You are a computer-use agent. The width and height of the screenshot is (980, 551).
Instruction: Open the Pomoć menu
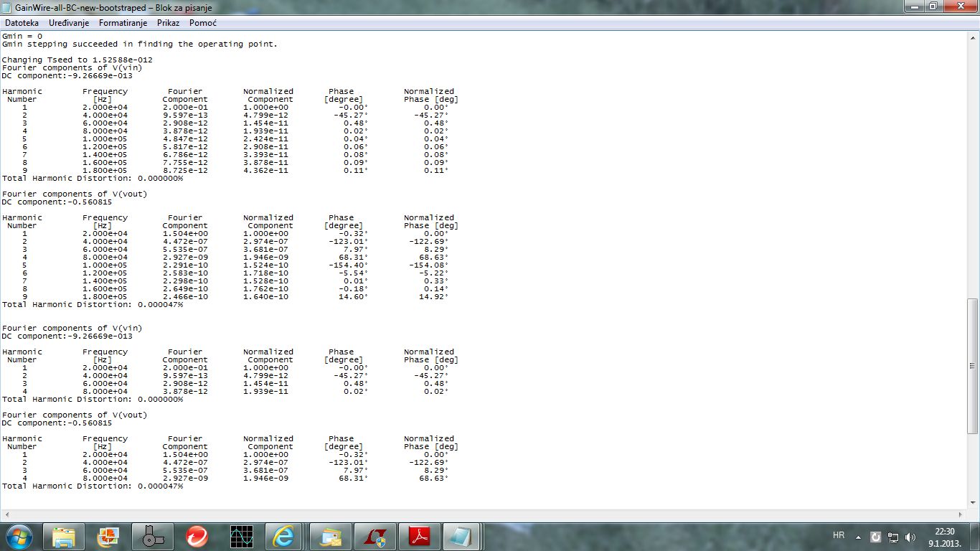(x=203, y=23)
